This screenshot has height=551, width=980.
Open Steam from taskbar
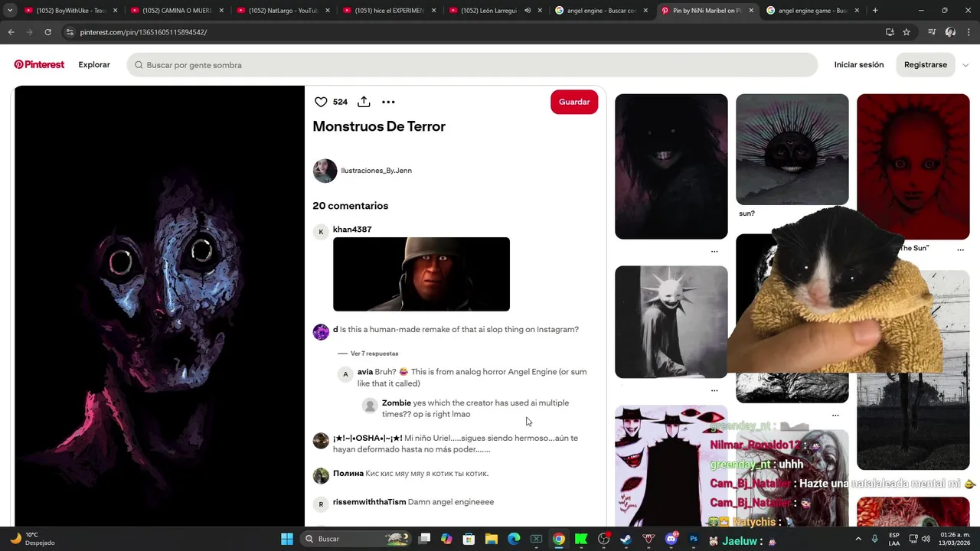[x=626, y=539]
